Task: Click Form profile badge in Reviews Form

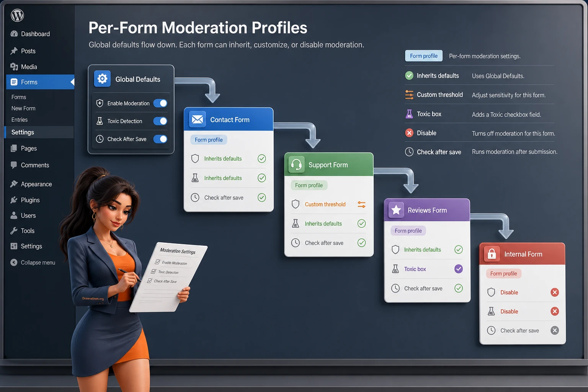Action: 408,231
